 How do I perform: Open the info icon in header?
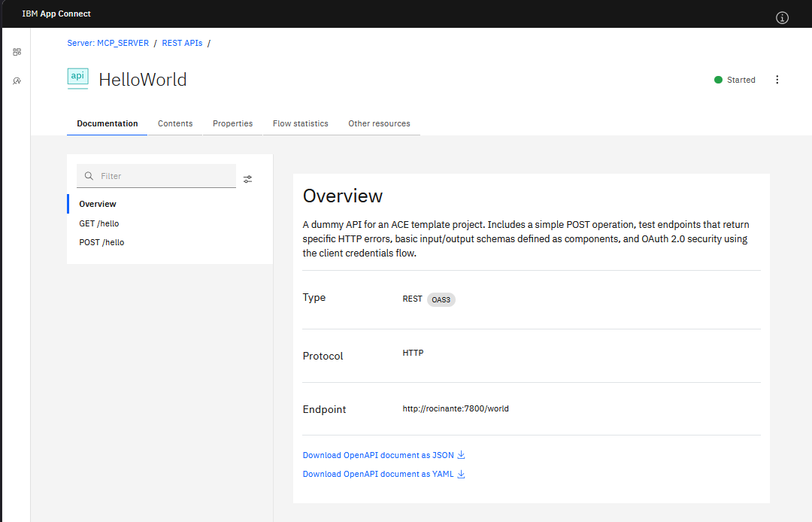[x=782, y=18]
